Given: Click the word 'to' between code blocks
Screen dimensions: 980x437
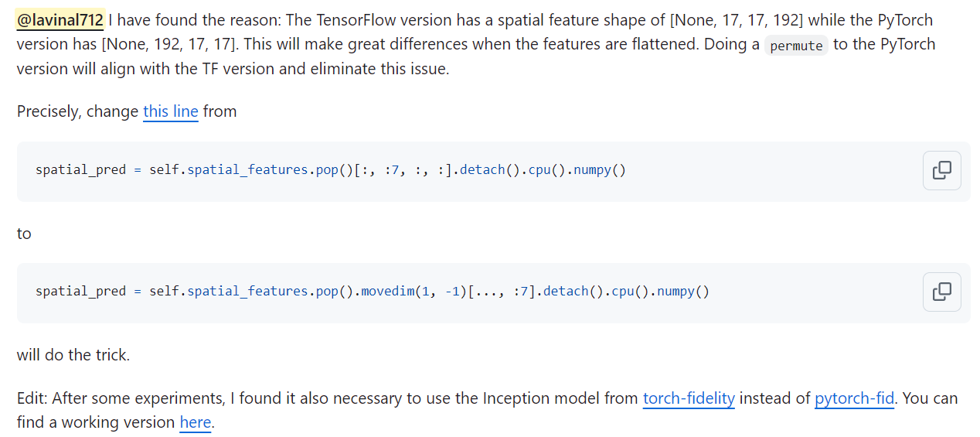Looking at the screenshot, I should (x=24, y=234).
